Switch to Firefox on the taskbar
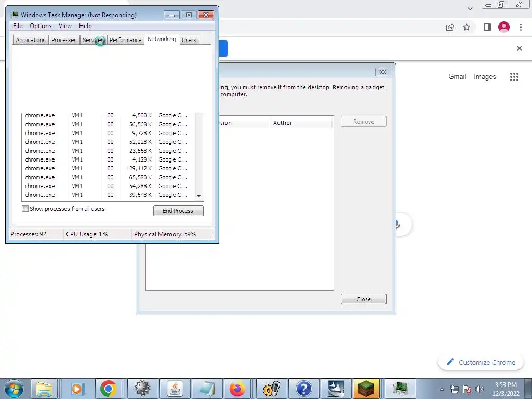Screen dimensions: 532x399 click(237, 389)
